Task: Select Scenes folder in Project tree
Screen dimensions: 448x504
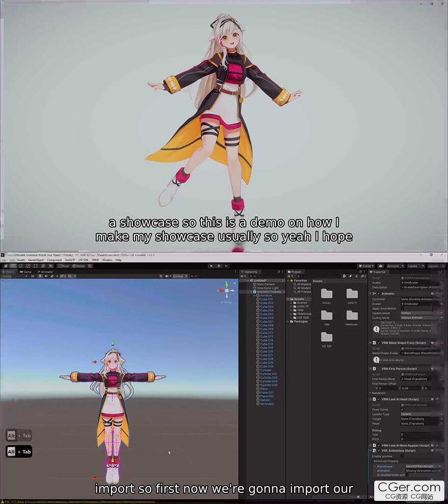Action: 300,303
